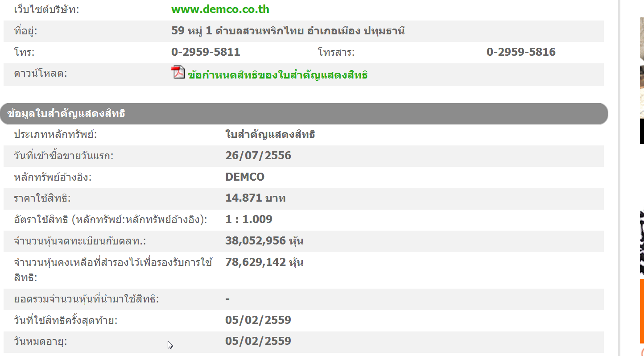This screenshot has width=644, height=356.
Task: Click the address text 59 หมู่ 1 ตำบลสวนพริกไทย
Action: (x=238, y=31)
